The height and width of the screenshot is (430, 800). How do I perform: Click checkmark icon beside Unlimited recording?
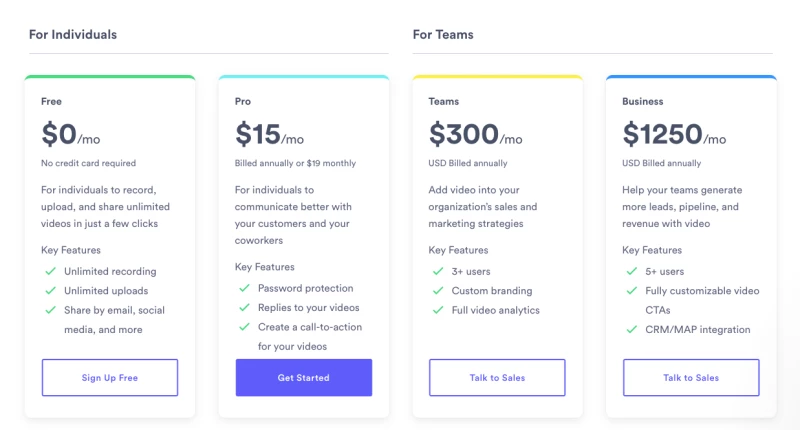50,272
